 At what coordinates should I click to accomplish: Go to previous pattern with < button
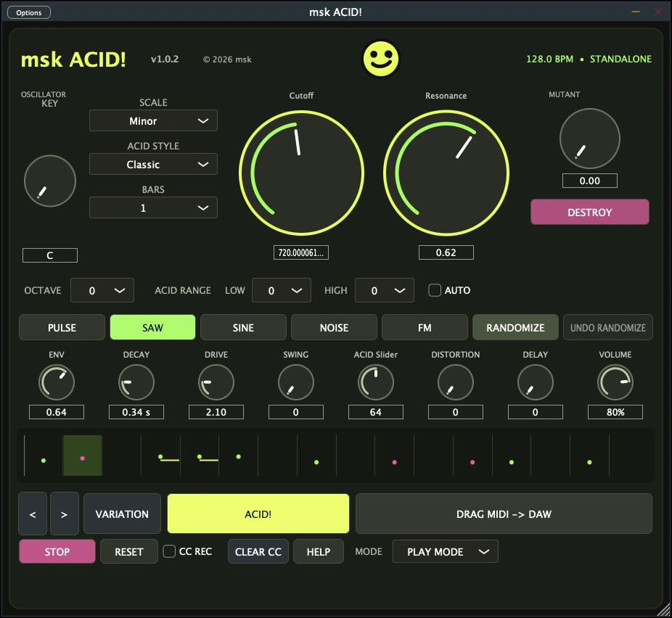point(33,514)
